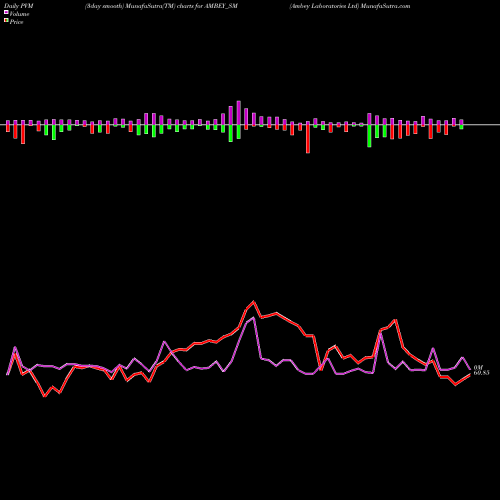Click the peak of the red price line
This screenshot has width=500, height=500.
pyautogui.click(x=254, y=302)
